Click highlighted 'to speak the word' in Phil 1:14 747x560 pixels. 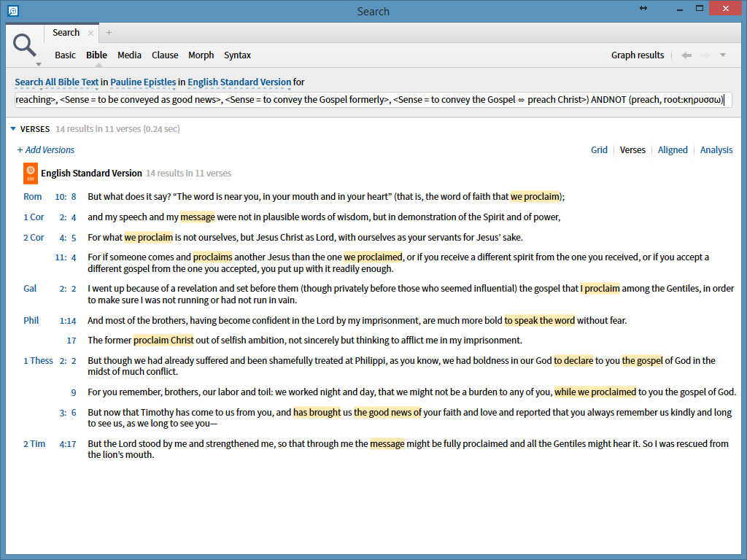click(x=540, y=321)
